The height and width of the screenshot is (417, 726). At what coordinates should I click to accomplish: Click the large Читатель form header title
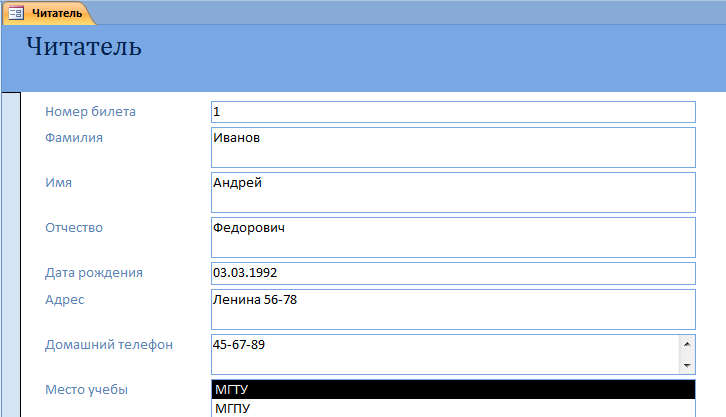click(84, 47)
